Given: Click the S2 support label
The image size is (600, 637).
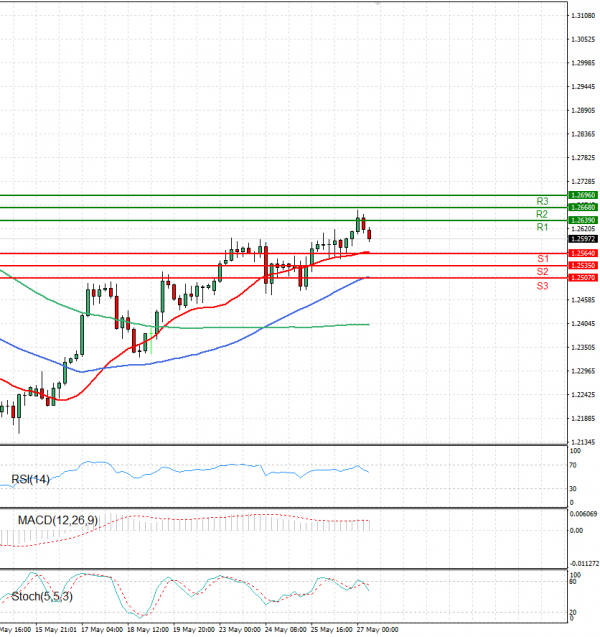Looking at the screenshot, I should tap(542, 272).
